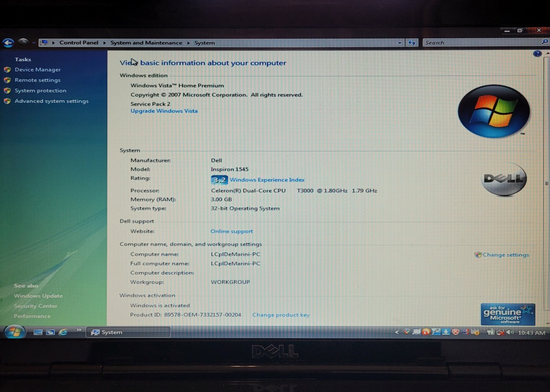
Task: Click the Forward navigation arrow
Action: (23, 42)
